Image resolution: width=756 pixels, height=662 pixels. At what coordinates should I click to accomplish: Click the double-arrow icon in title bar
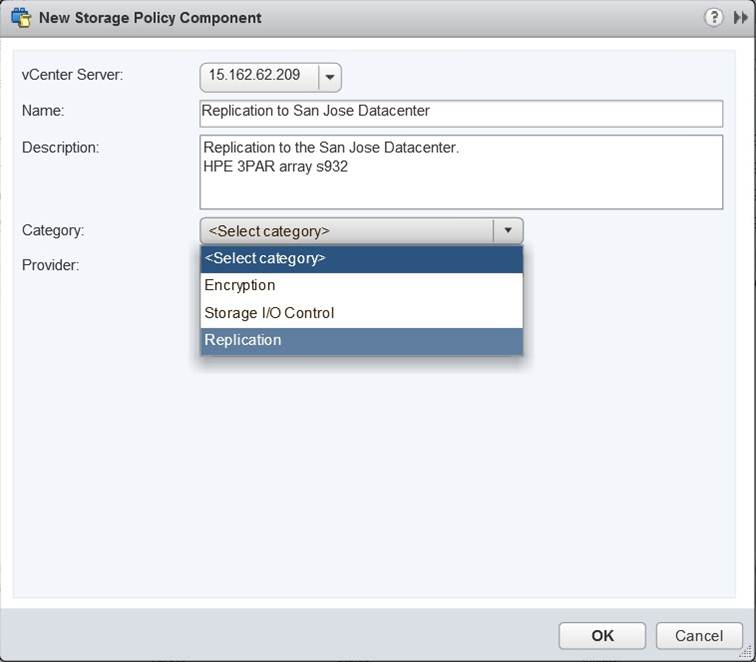coord(740,18)
